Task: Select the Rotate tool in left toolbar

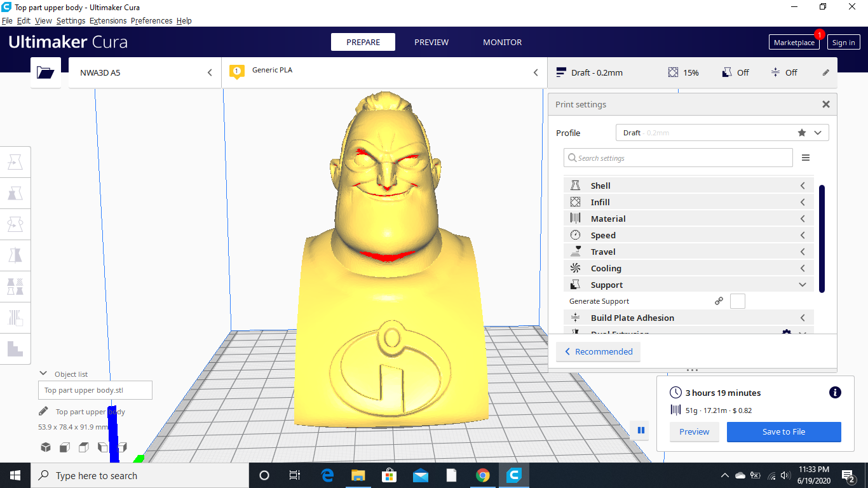Action: tap(15, 224)
